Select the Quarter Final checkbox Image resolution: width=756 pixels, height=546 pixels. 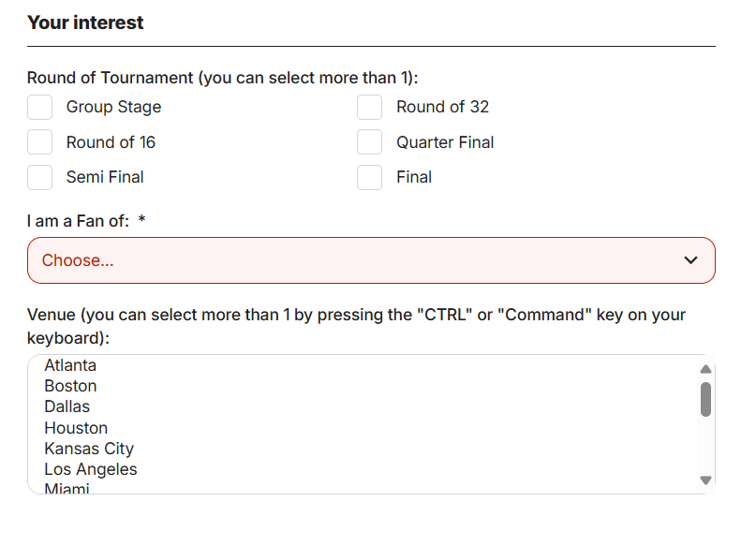[x=370, y=142]
